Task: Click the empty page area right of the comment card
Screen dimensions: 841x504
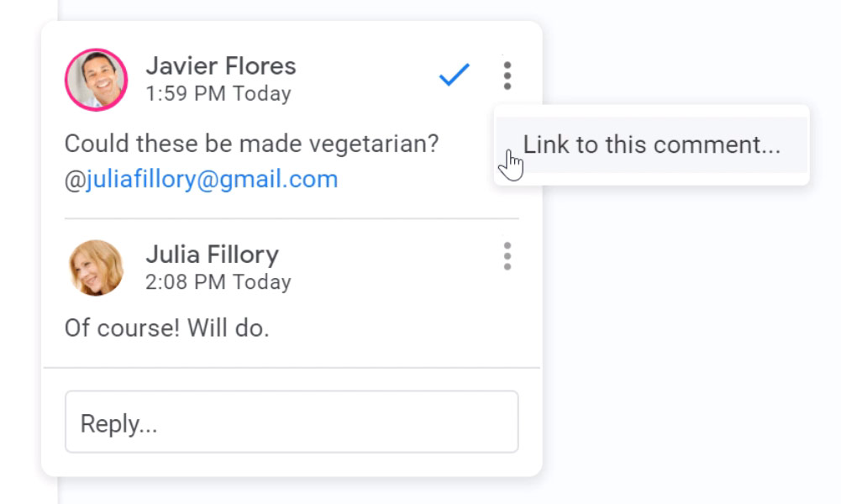Action: 689,336
